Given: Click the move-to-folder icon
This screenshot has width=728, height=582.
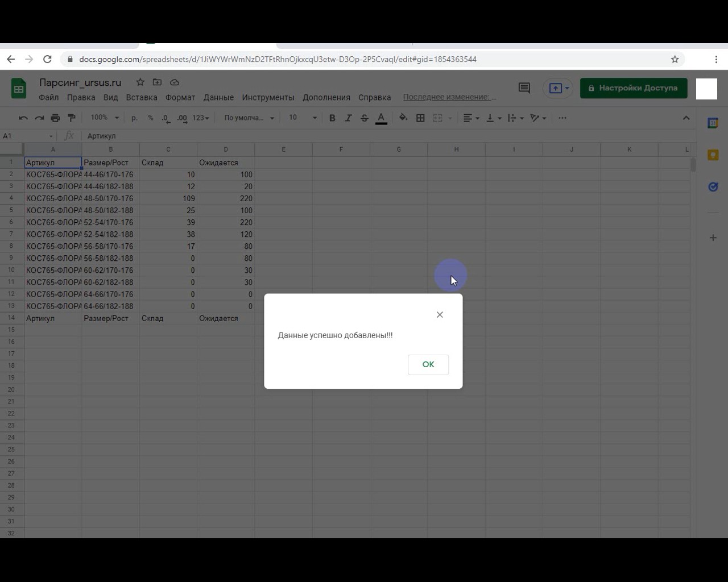Looking at the screenshot, I should 158,82.
